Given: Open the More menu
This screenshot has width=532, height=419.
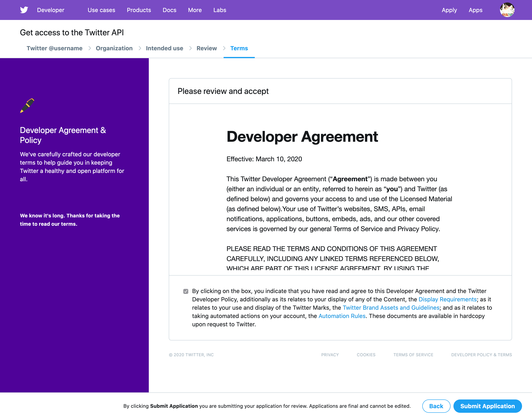Looking at the screenshot, I should pos(195,10).
